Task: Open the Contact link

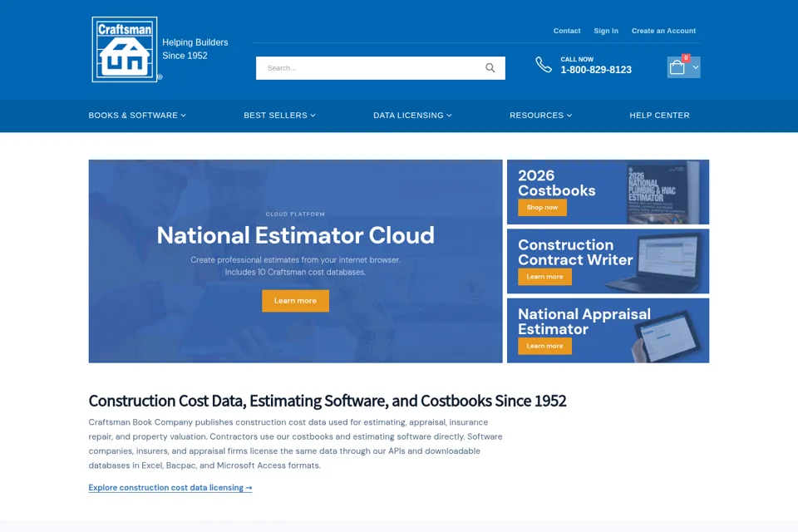Action: coord(567,31)
